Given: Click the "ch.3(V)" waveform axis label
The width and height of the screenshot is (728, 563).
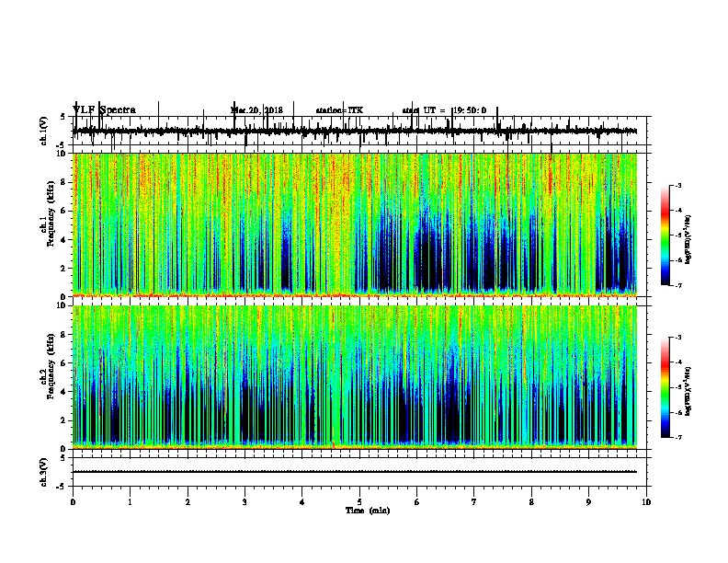Looking at the screenshot, I should coord(44,472).
